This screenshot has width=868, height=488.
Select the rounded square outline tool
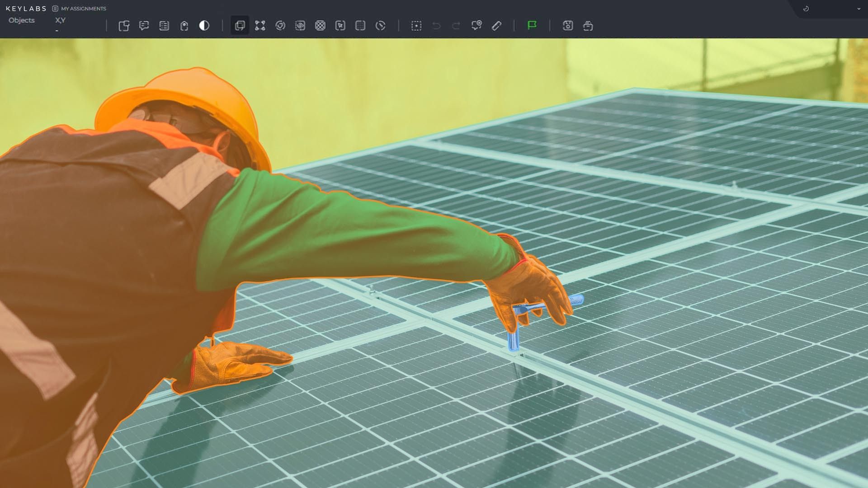[x=360, y=26]
